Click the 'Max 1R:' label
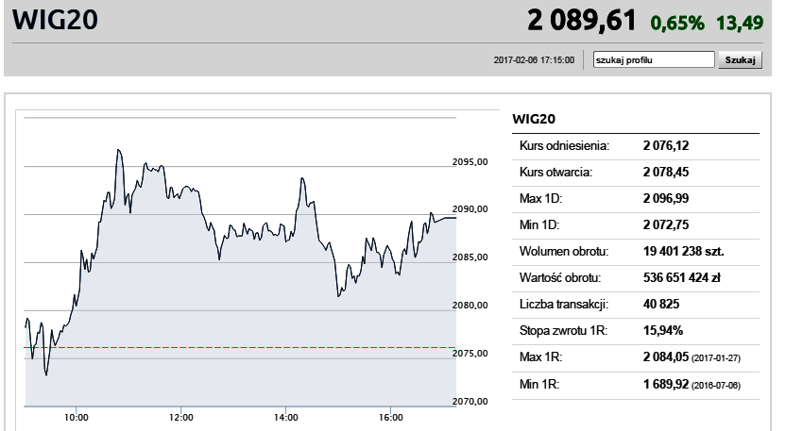 [x=541, y=357]
